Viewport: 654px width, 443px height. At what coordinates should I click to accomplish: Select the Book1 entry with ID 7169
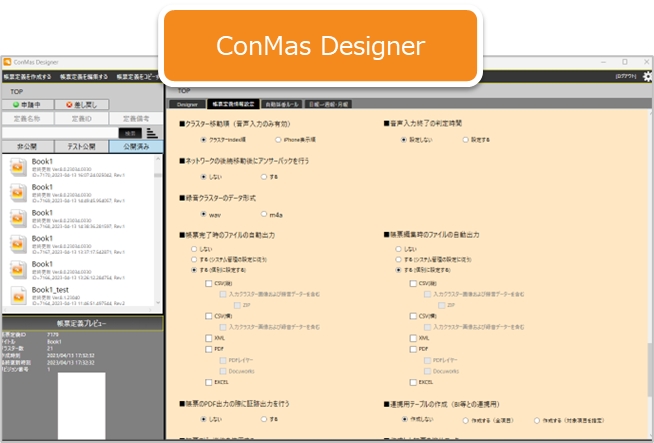click(x=79, y=193)
